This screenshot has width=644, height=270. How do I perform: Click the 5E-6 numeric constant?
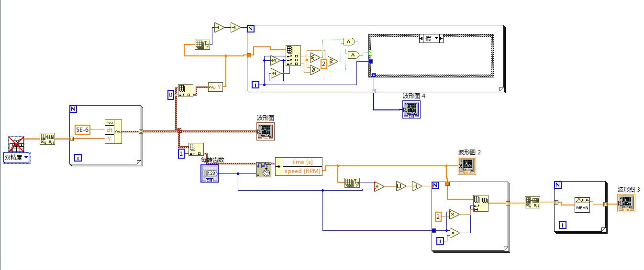point(82,130)
